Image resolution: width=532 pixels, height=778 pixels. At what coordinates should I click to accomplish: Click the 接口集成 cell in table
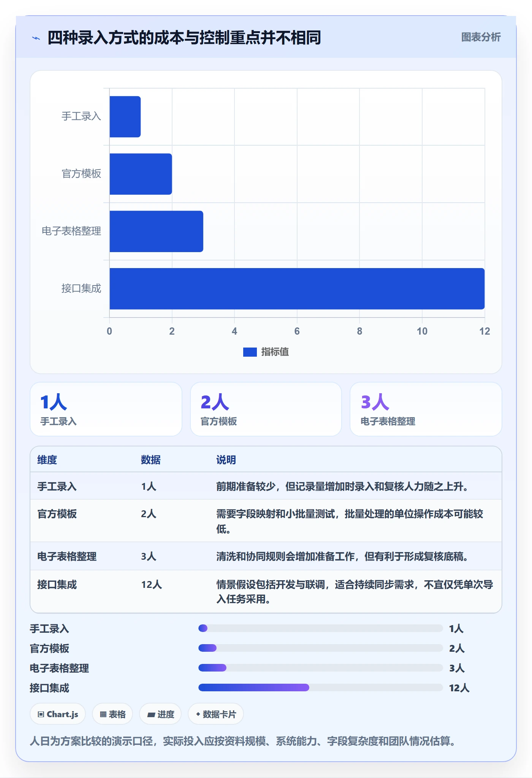[57, 584]
